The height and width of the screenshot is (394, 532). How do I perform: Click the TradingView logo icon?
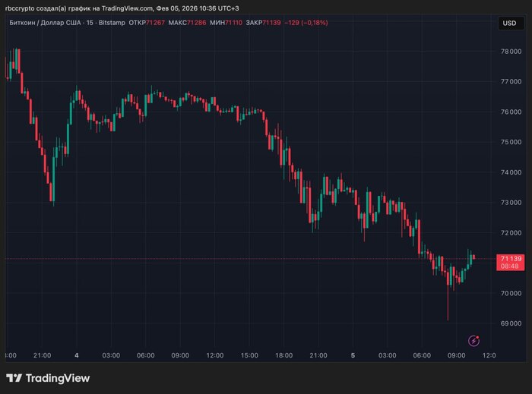pyautogui.click(x=14, y=378)
